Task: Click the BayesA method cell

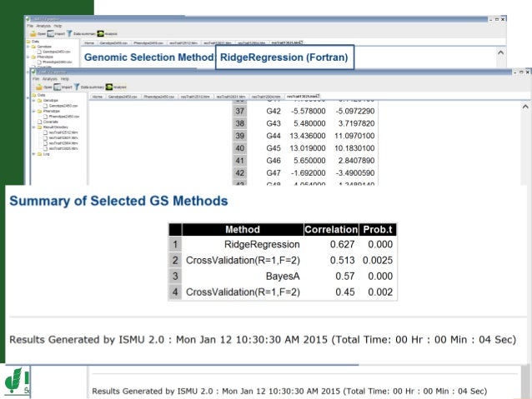Action: [x=283, y=277]
